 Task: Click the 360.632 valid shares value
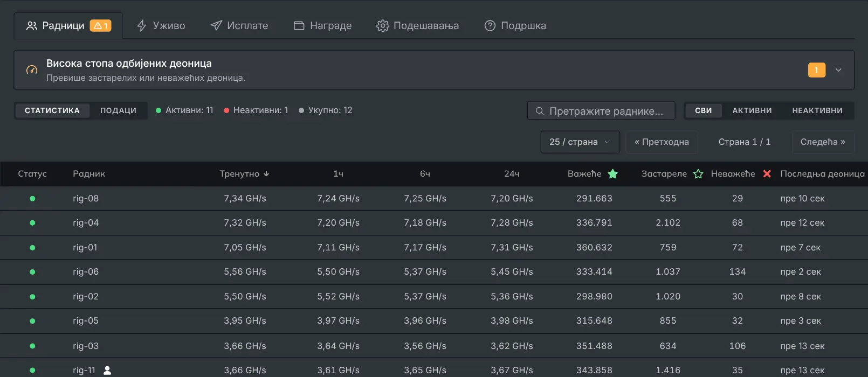594,248
